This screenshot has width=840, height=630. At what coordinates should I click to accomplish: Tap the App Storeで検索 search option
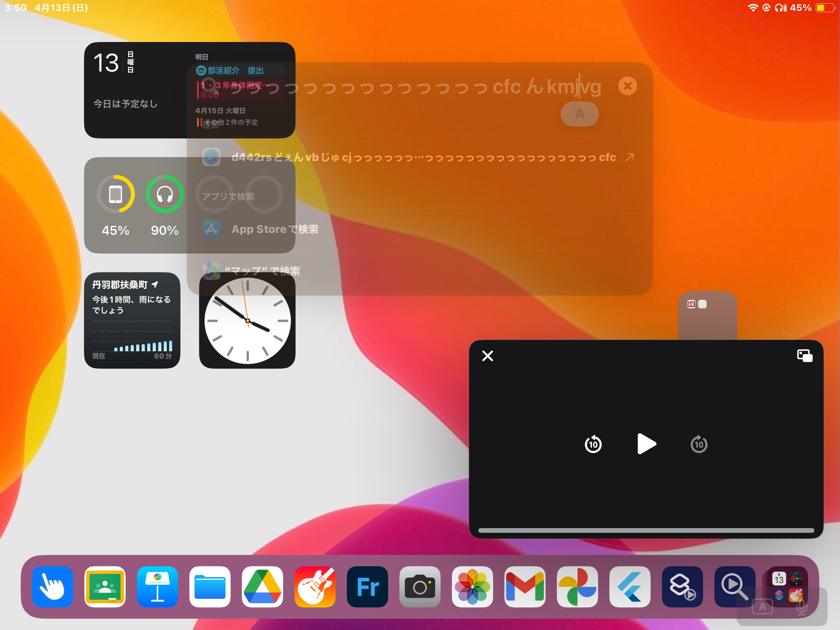tap(275, 229)
